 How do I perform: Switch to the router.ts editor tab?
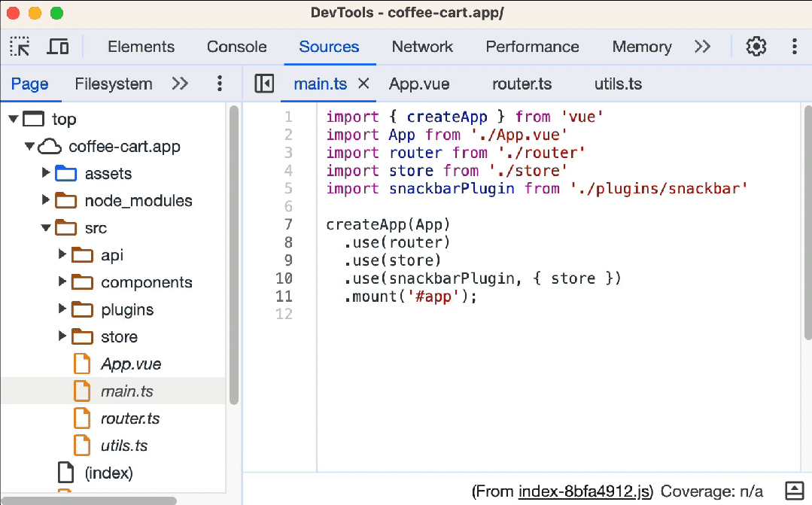tap(522, 84)
